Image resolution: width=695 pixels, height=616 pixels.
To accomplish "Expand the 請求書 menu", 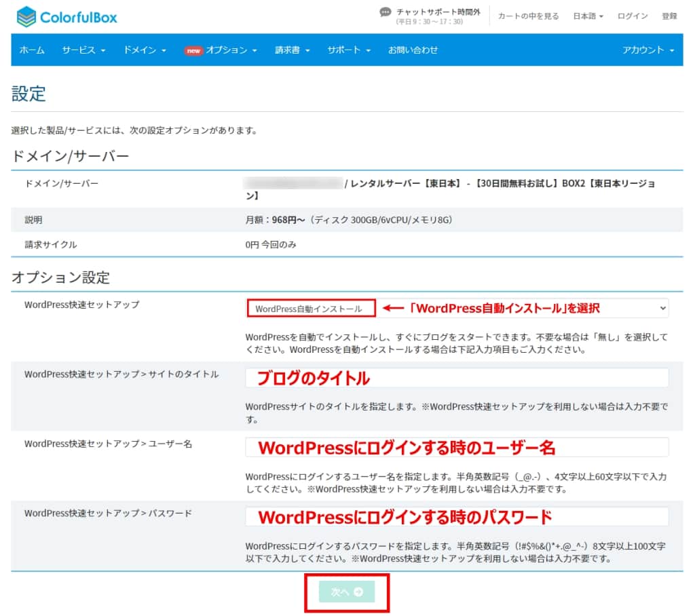I will click(x=292, y=50).
